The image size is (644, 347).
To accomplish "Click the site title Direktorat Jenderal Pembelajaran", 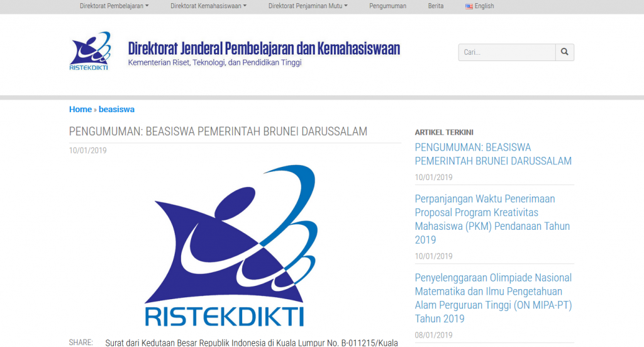I will pos(264,48).
